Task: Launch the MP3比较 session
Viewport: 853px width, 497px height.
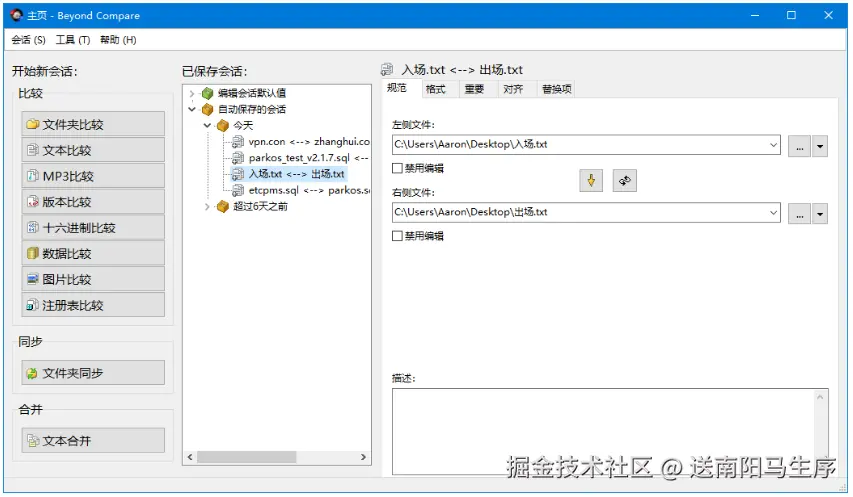Action: (x=93, y=176)
